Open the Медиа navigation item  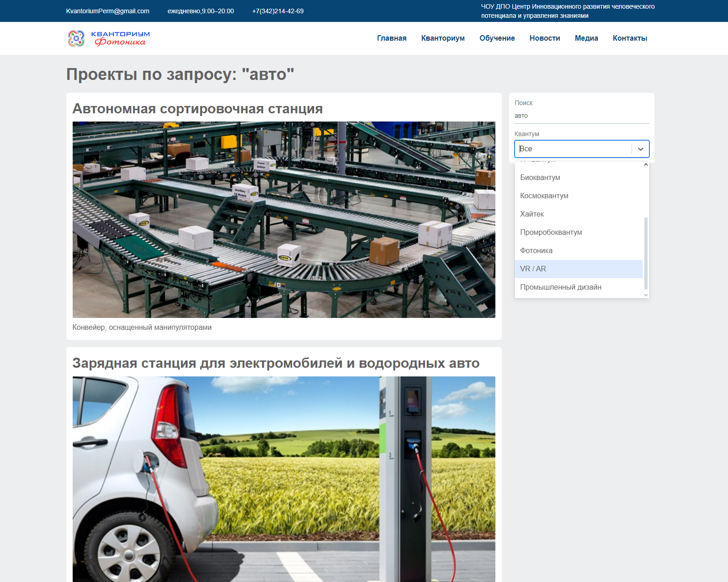coord(586,38)
